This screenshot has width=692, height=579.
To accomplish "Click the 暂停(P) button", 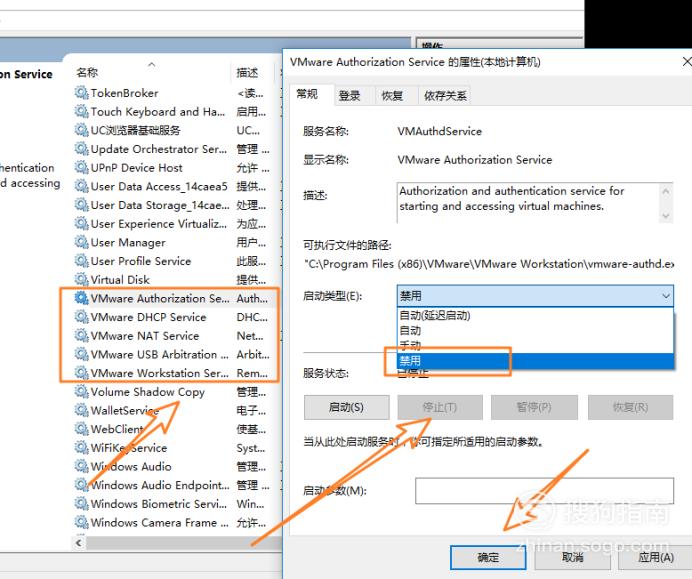I will tap(534, 407).
